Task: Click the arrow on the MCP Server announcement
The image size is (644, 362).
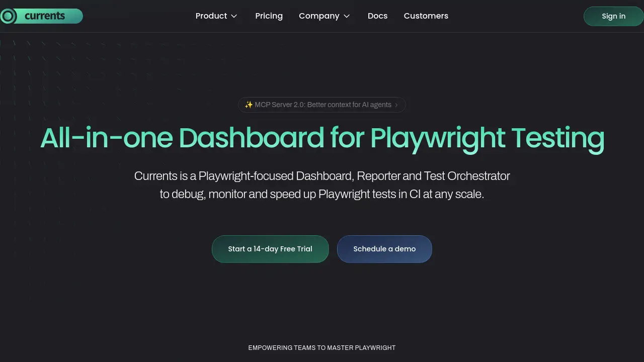Action: point(396,105)
